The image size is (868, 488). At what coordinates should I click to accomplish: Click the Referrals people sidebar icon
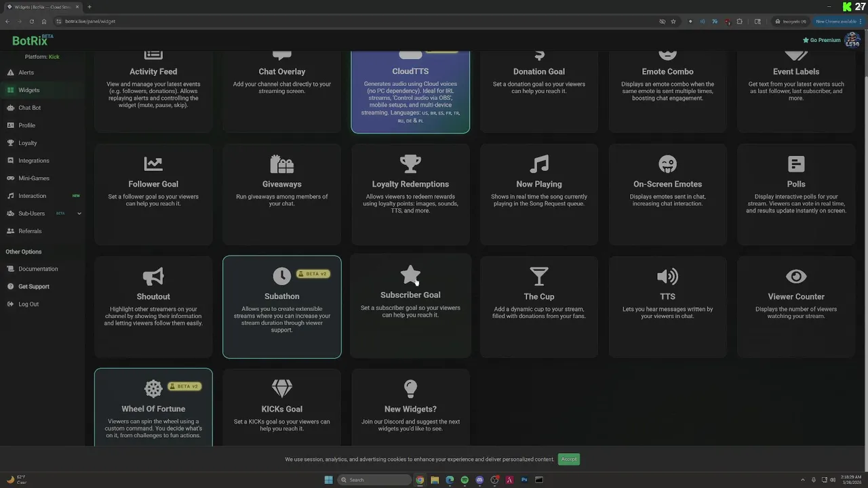(11, 231)
